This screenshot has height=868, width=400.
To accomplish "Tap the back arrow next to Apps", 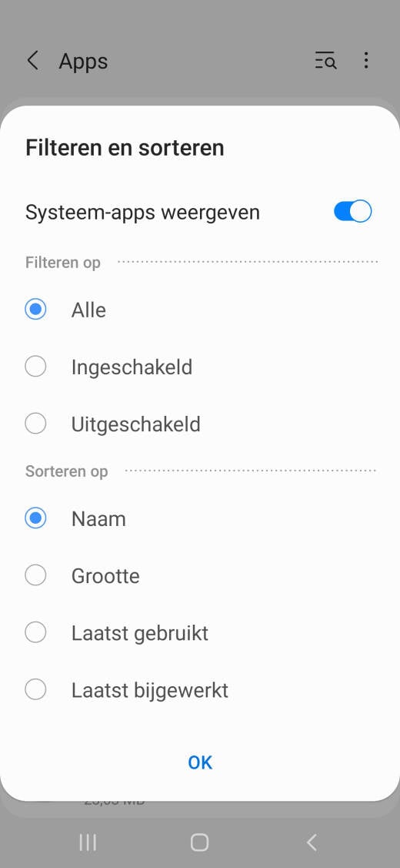I will click(32, 60).
